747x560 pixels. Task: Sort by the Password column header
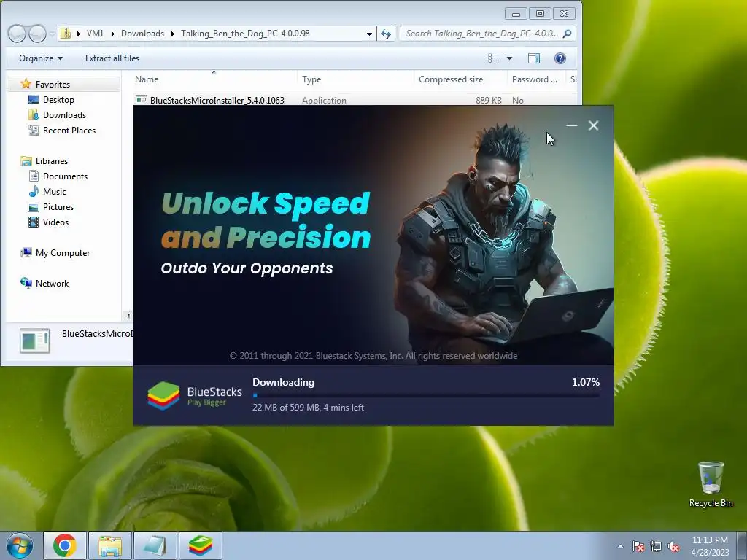point(536,79)
